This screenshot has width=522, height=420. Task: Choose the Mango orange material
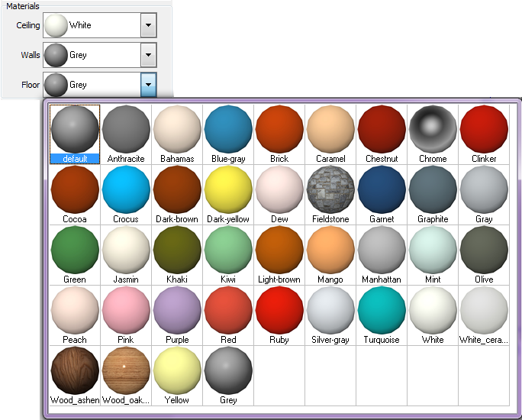pyautogui.click(x=330, y=250)
